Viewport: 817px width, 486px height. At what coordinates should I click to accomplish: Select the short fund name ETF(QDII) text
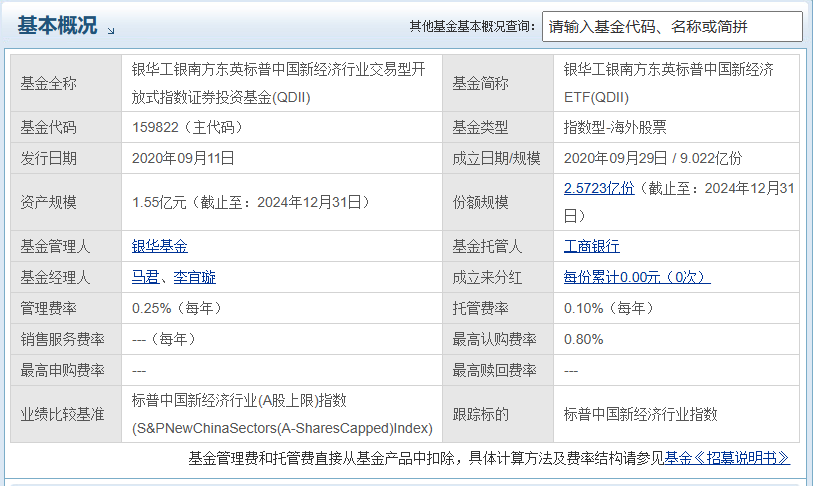click(x=596, y=97)
